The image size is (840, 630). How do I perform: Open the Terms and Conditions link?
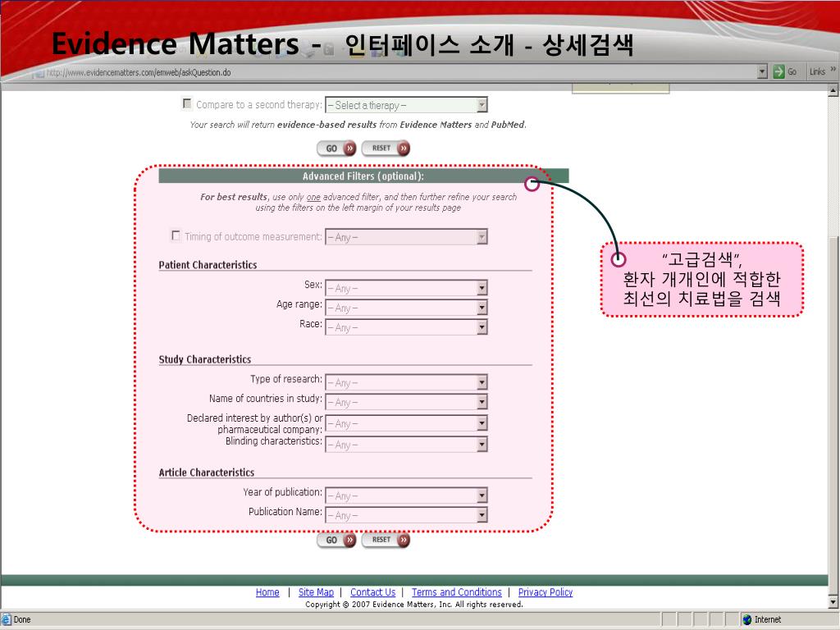tap(456, 592)
